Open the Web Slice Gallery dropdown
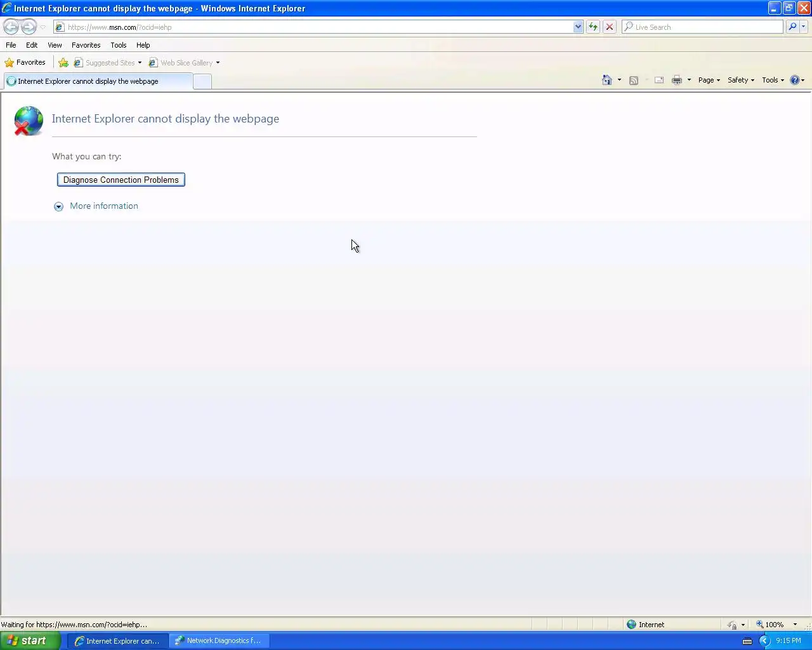The height and width of the screenshot is (650, 812). (184, 63)
